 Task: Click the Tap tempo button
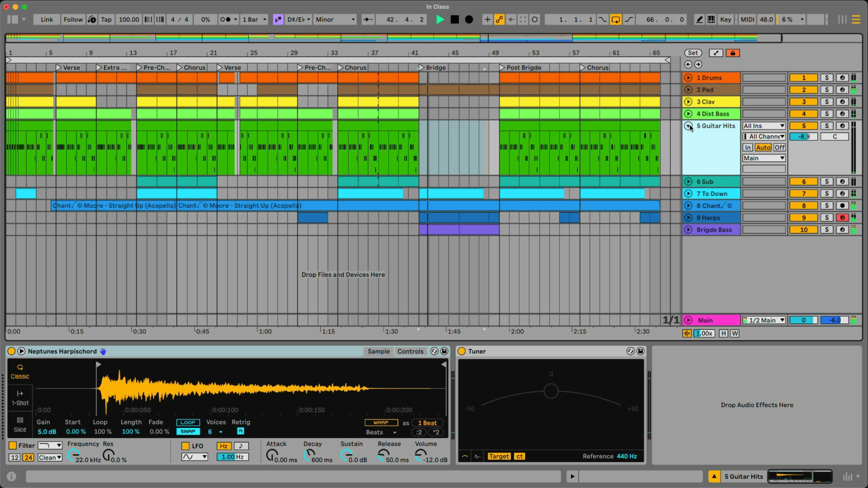pyautogui.click(x=106, y=19)
